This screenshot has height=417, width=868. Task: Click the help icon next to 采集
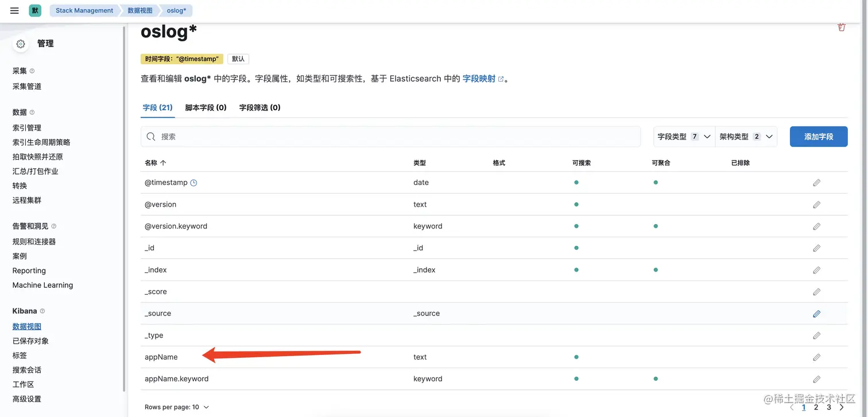point(32,71)
